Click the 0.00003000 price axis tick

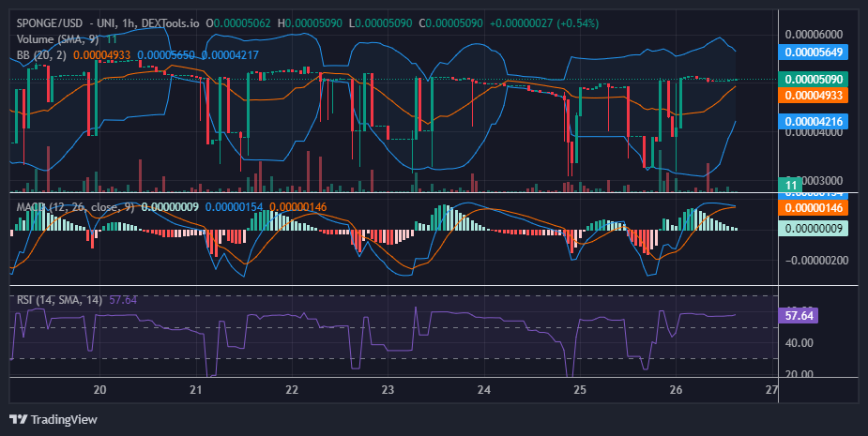click(x=823, y=181)
